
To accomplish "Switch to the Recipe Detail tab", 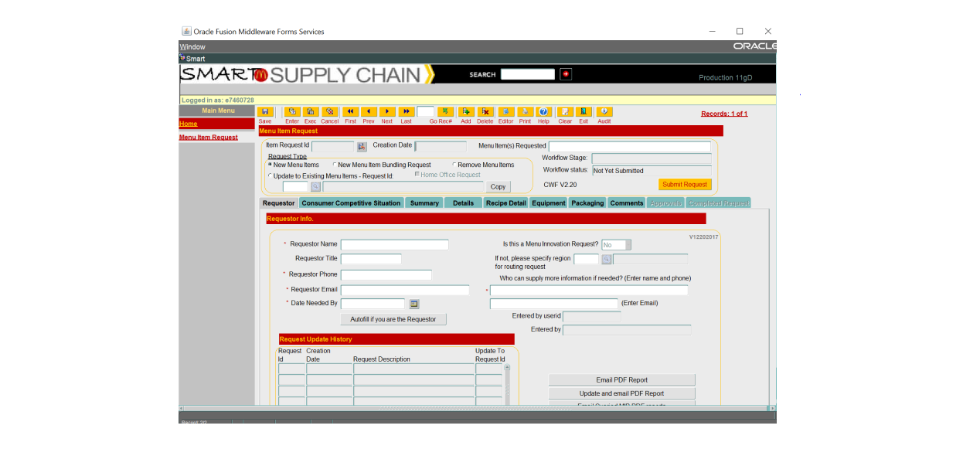I will [x=505, y=203].
